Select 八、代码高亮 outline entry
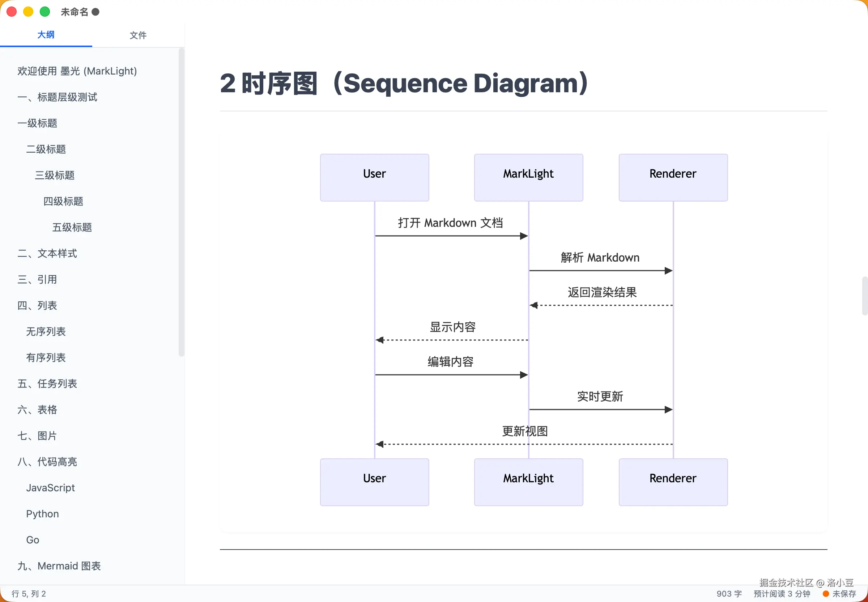 (x=47, y=462)
